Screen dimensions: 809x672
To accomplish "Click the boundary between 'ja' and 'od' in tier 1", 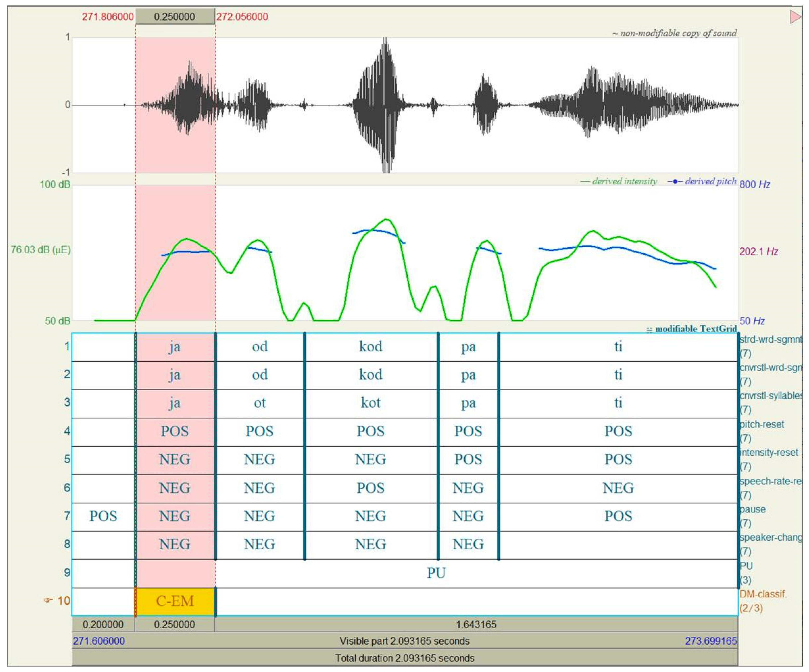I will pyautogui.click(x=215, y=347).
